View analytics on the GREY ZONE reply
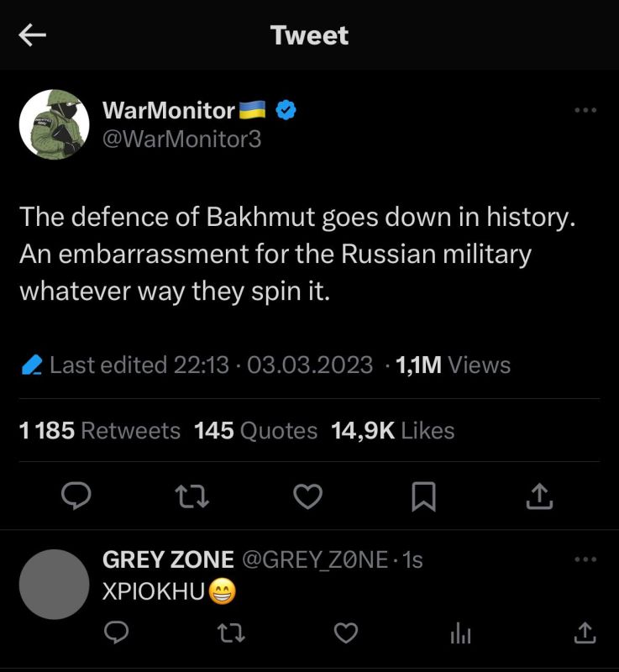The height and width of the screenshot is (672, 619). [460, 636]
